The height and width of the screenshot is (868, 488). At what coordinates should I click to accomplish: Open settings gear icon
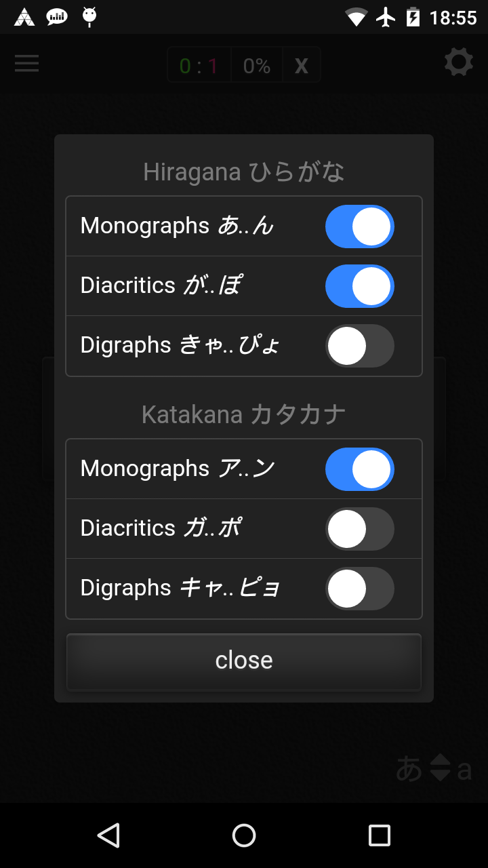459,63
